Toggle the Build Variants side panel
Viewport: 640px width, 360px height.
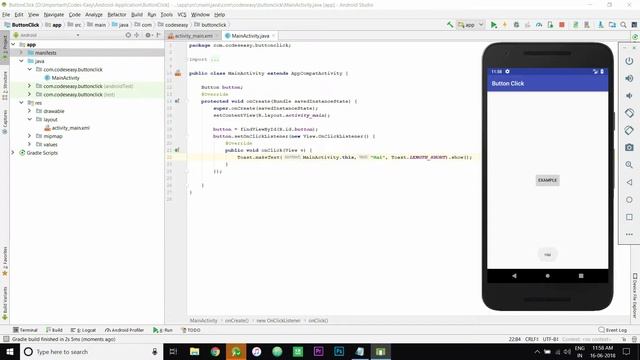(x=5, y=303)
